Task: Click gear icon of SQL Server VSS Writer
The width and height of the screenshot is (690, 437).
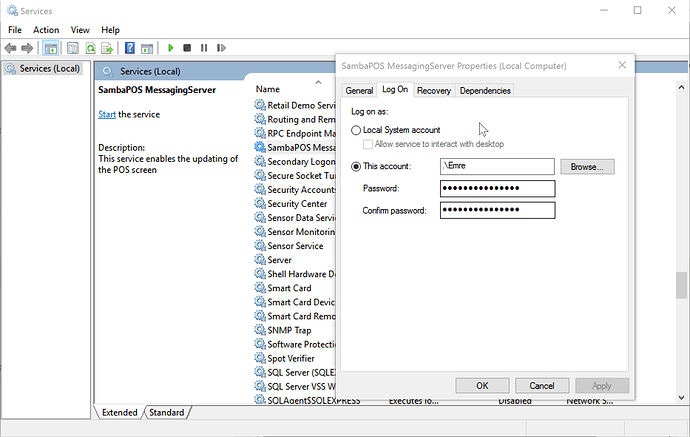Action: click(x=260, y=386)
